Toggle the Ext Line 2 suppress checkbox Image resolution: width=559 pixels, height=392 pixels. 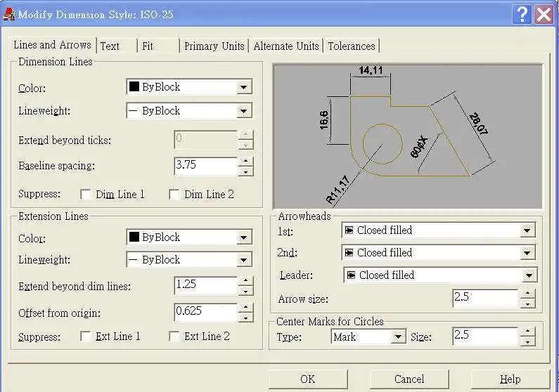174,337
